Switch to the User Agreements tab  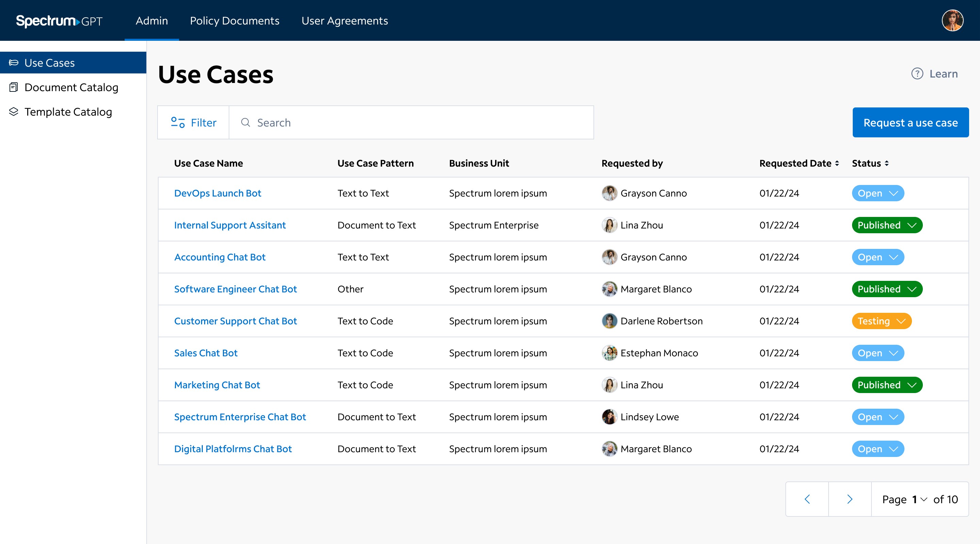344,20
